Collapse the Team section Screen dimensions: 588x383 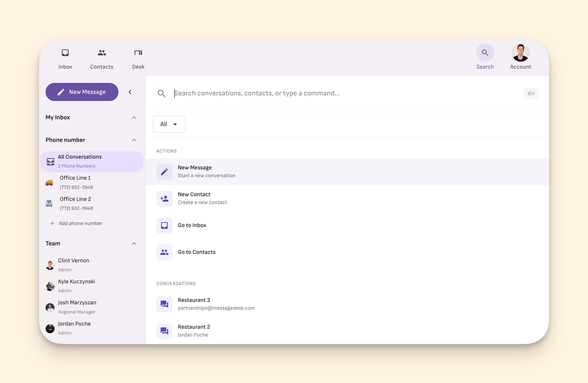pyautogui.click(x=134, y=244)
